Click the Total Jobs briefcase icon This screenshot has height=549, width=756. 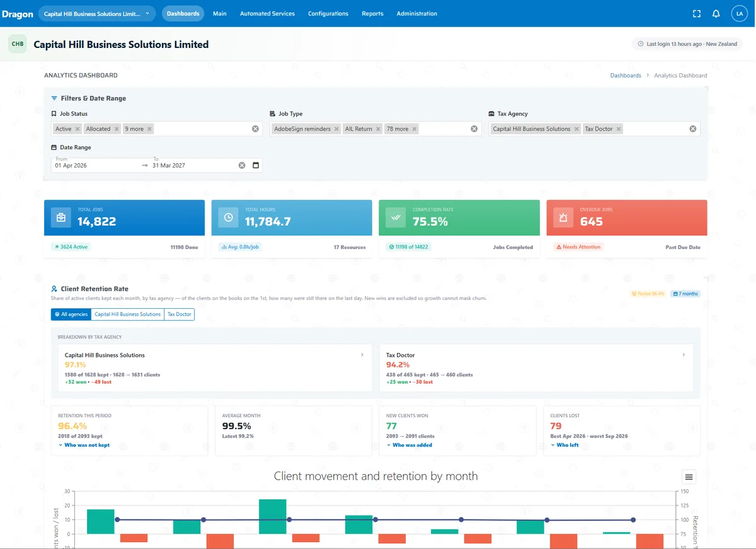(x=61, y=217)
